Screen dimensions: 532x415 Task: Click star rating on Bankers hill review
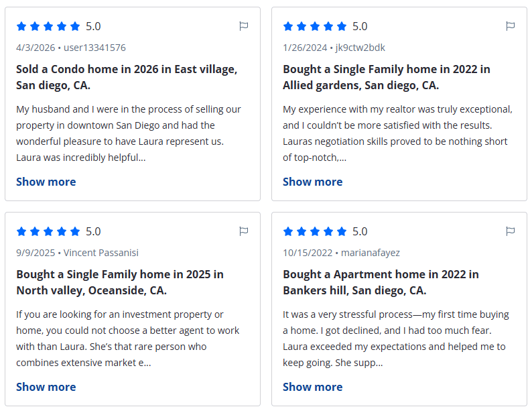coord(315,231)
